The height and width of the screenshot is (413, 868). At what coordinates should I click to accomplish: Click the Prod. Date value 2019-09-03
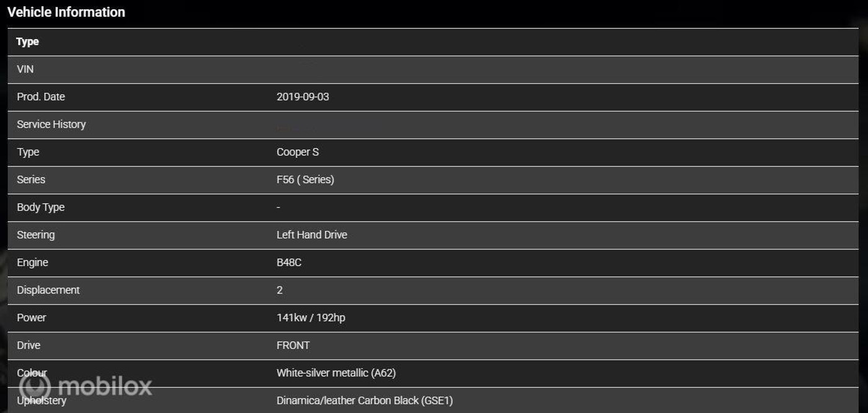(303, 97)
